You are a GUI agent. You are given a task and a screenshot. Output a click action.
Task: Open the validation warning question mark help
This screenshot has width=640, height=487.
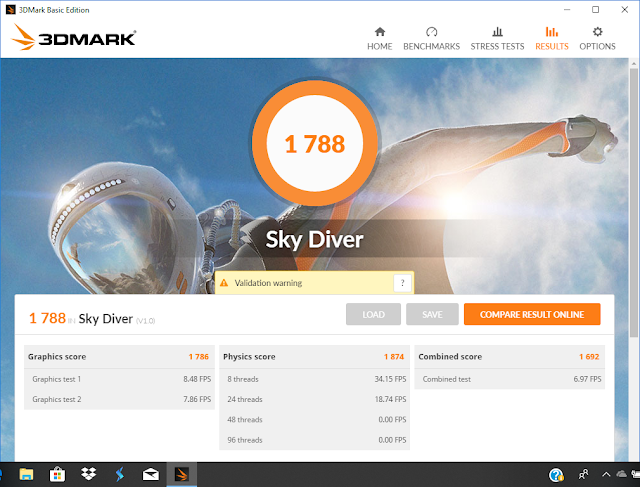[x=402, y=283]
